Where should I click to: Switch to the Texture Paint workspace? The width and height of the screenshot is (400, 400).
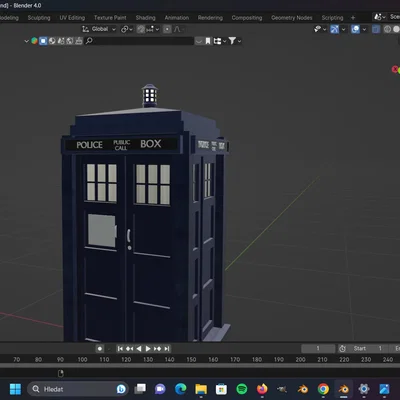point(110,18)
